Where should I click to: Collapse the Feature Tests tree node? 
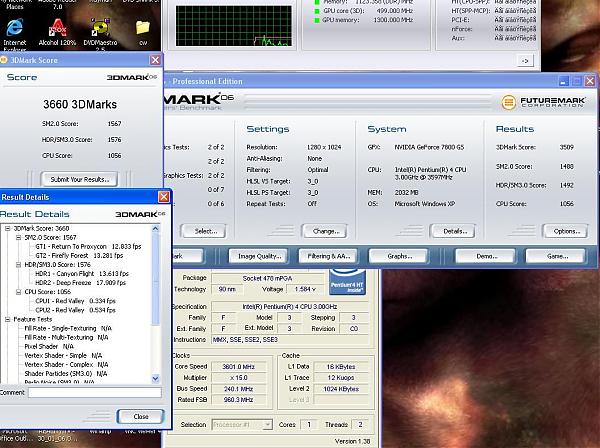pos(8,319)
